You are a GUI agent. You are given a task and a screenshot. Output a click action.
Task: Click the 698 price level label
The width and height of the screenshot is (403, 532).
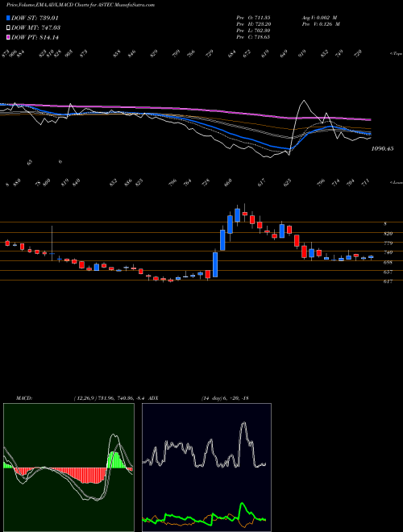(388, 263)
